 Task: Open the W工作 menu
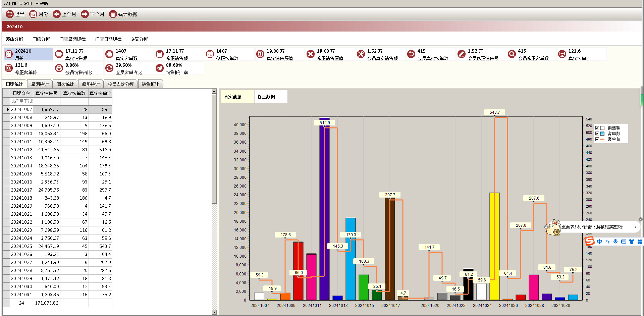(10, 4)
